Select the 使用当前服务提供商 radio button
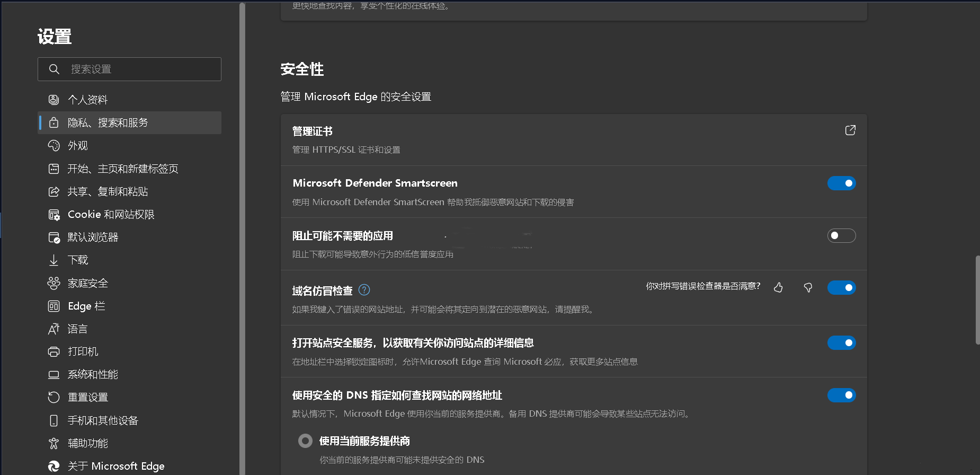980x475 pixels. tap(305, 441)
